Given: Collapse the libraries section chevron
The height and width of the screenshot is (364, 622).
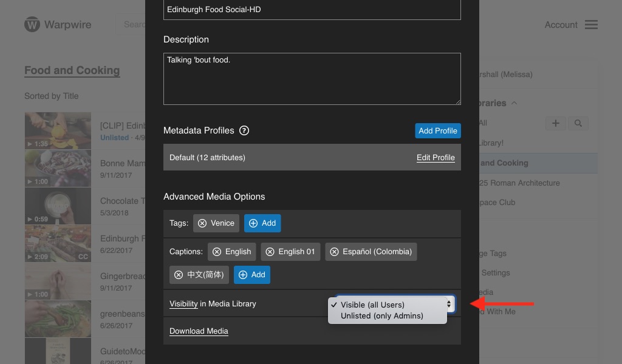Looking at the screenshot, I should 514,103.
